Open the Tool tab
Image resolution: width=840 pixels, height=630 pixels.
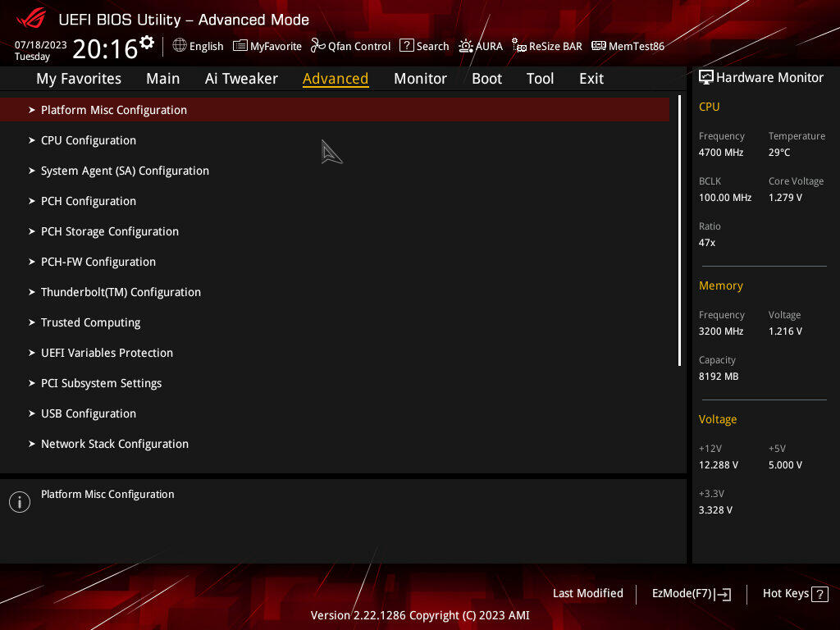tap(540, 79)
